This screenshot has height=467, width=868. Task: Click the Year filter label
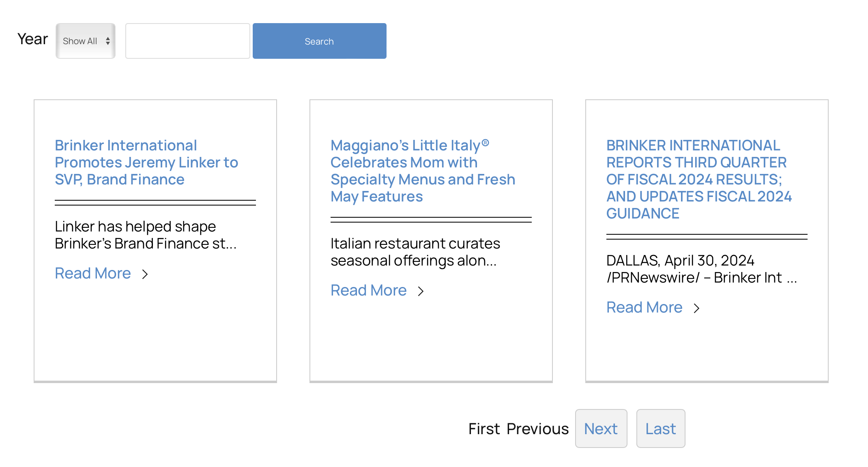pyautogui.click(x=32, y=39)
